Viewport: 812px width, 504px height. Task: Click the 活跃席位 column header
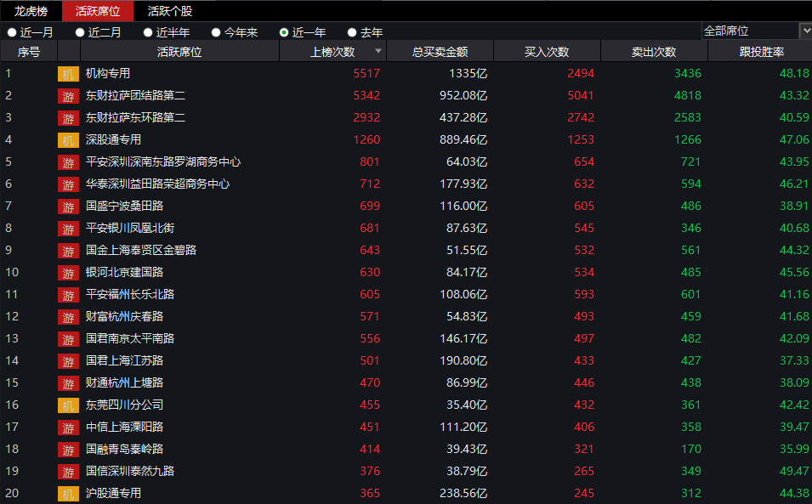coord(179,52)
